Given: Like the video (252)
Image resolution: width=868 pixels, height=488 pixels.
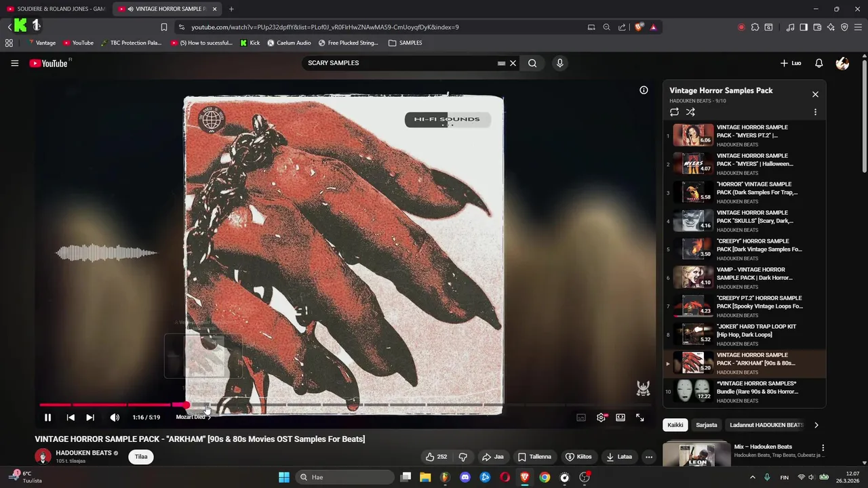Looking at the screenshot, I should tap(435, 457).
